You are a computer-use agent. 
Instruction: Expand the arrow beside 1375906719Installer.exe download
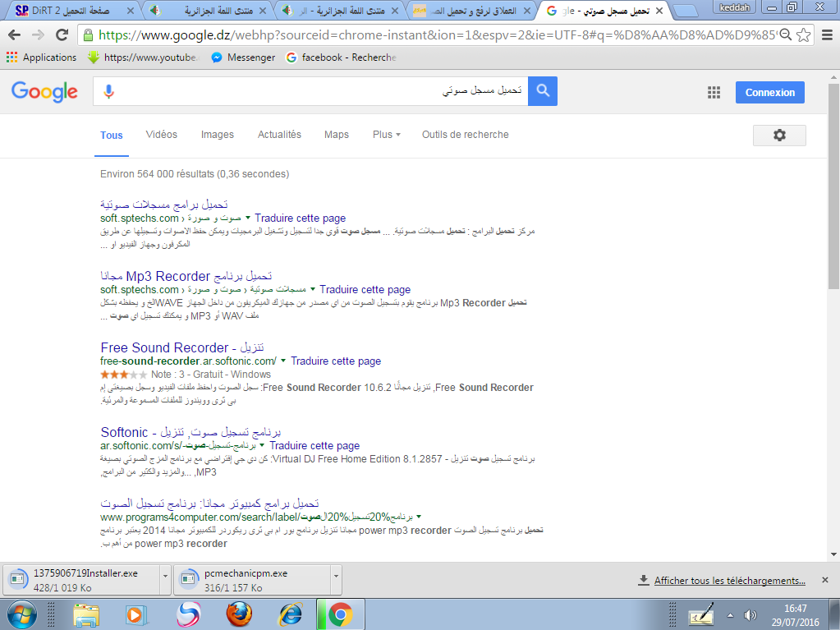(166, 580)
